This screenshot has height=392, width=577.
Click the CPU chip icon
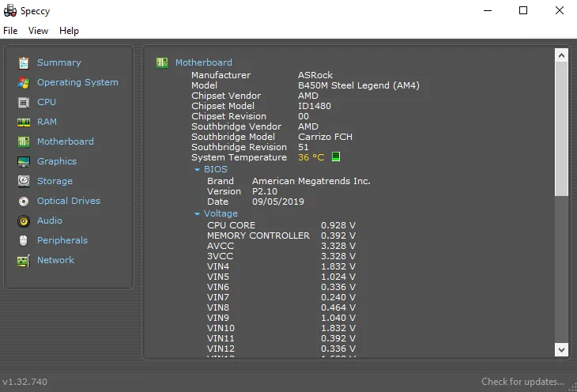tap(24, 102)
